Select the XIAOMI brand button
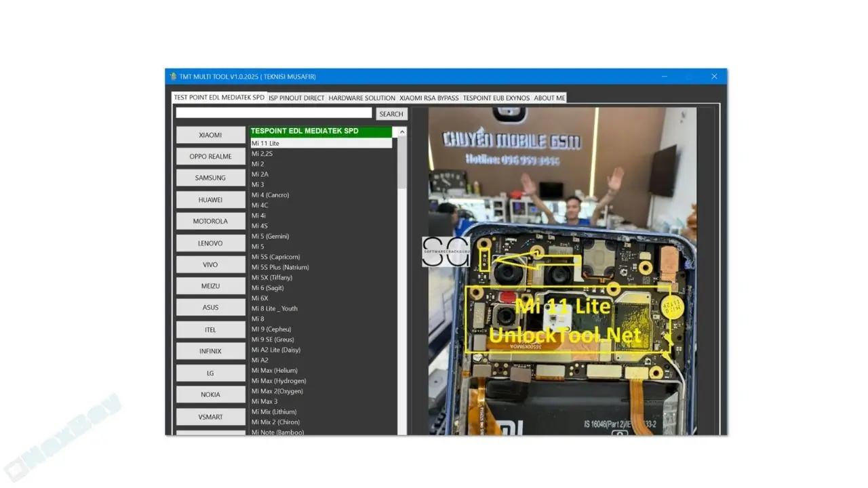Screen dimensions: 868x488 point(210,135)
